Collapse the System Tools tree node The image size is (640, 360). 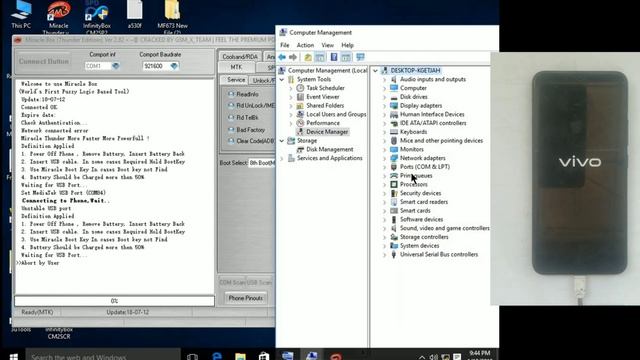(282, 79)
